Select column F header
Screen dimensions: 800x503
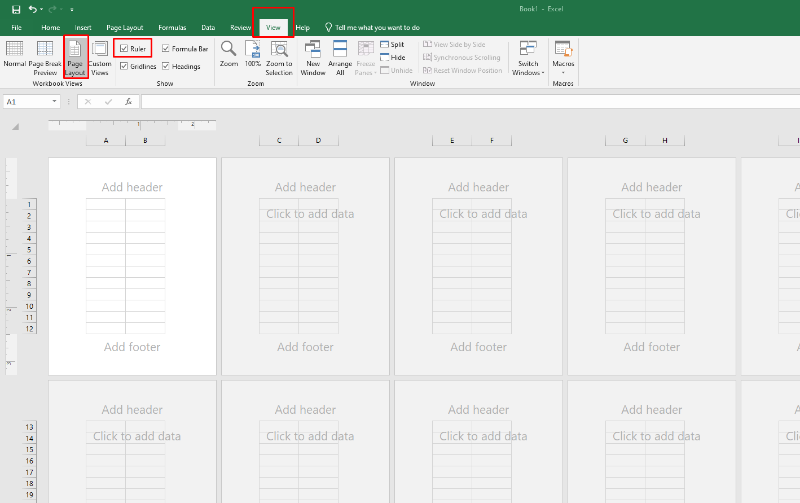click(492, 140)
